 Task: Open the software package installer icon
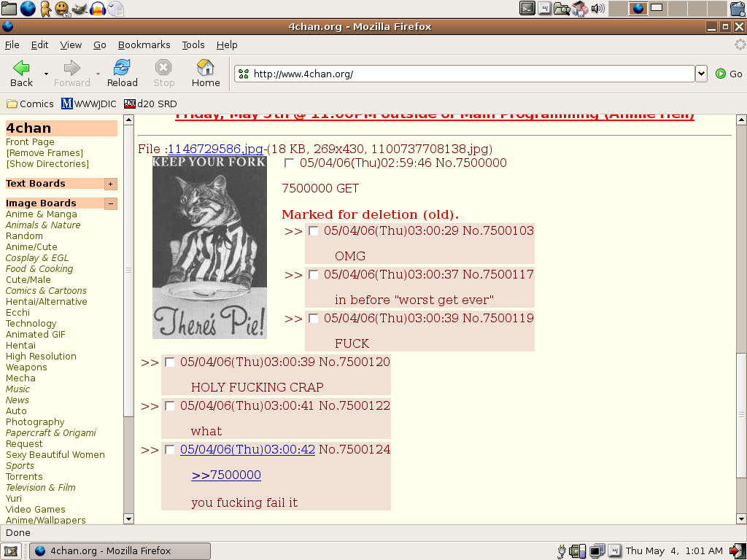tap(580, 9)
